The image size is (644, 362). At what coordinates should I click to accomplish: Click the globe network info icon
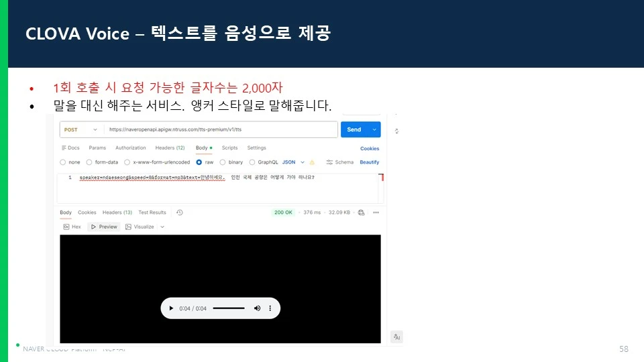tap(362, 213)
